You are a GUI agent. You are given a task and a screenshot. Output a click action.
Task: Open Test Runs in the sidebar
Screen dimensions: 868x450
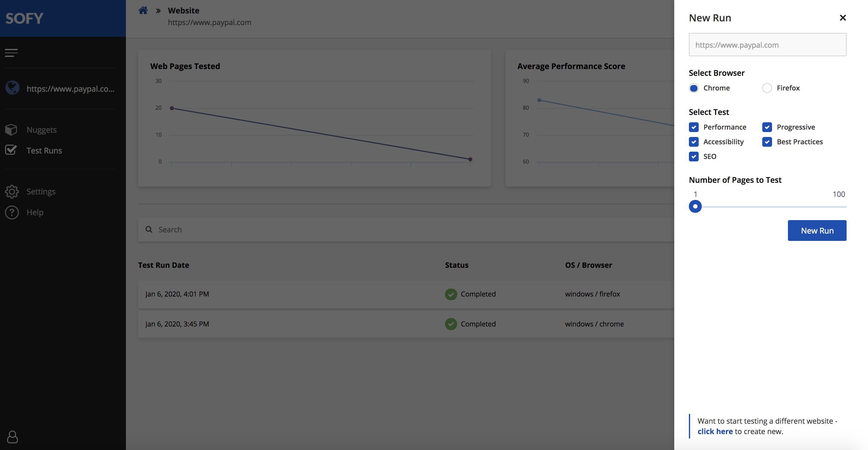click(x=44, y=150)
